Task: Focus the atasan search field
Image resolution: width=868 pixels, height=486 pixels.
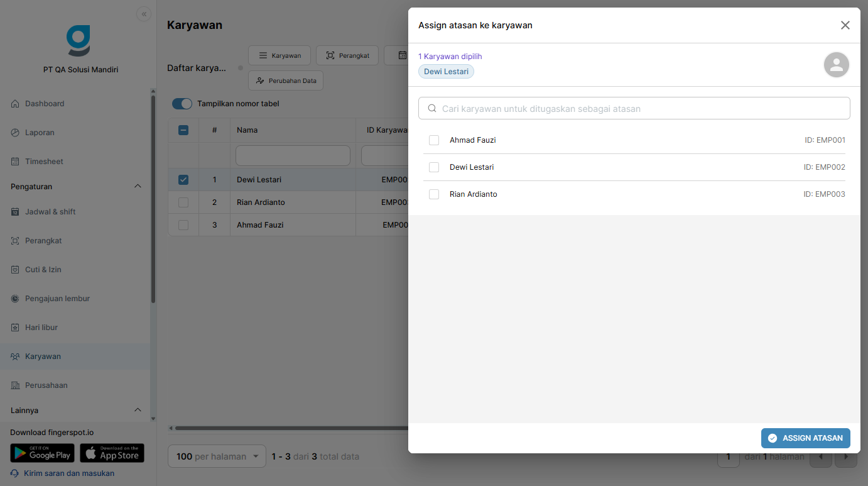Action: (x=634, y=108)
